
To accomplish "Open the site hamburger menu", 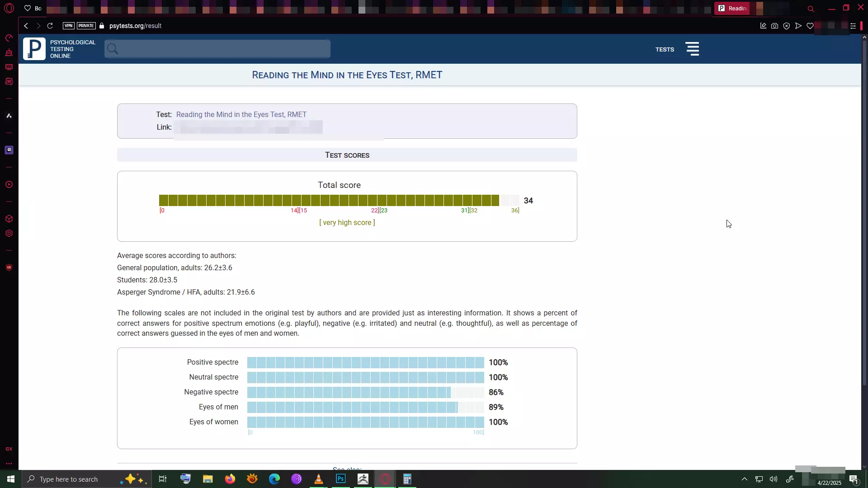I will [x=692, y=49].
